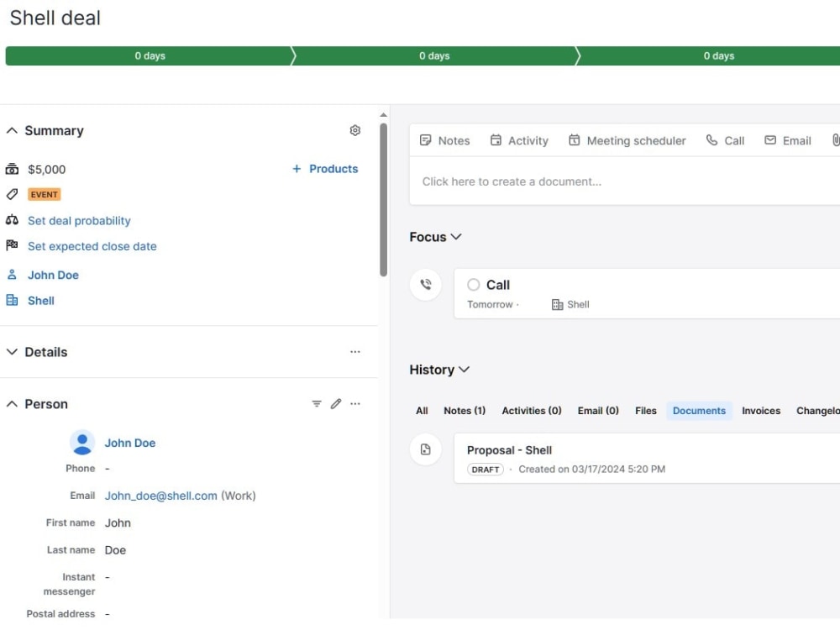The width and height of the screenshot is (840, 630).
Task: Select the Documents history filter
Action: coord(699,411)
